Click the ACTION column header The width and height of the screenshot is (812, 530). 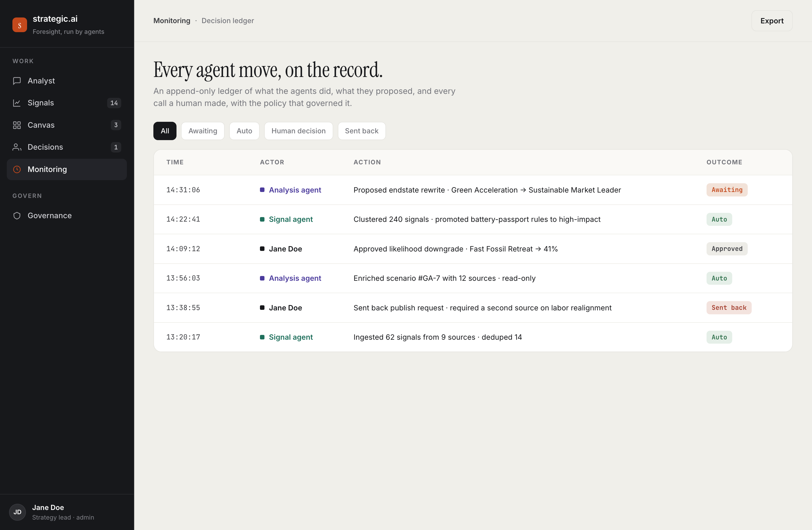367,162
